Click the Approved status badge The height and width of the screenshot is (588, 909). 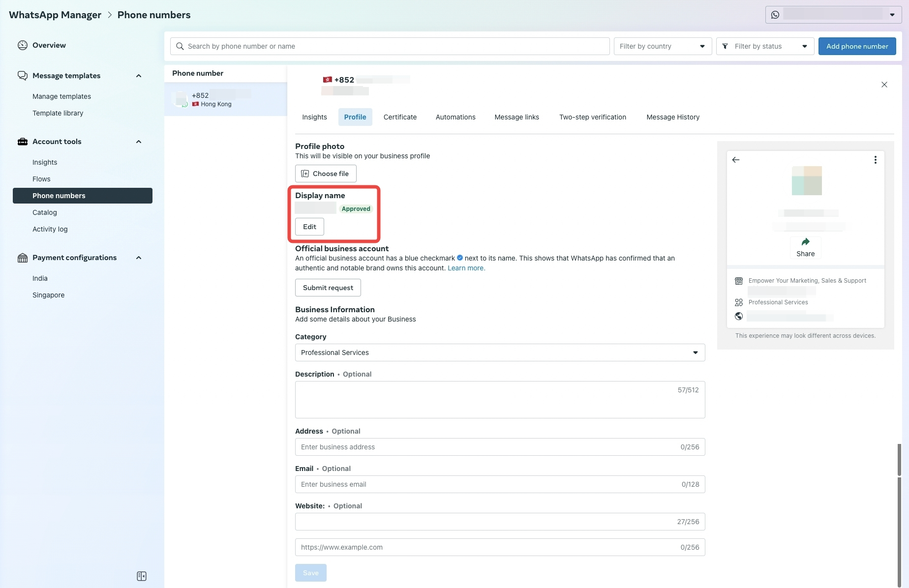point(356,209)
